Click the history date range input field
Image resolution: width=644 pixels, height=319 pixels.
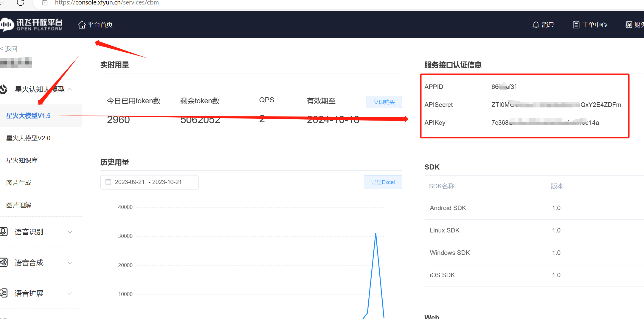tap(150, 182)
